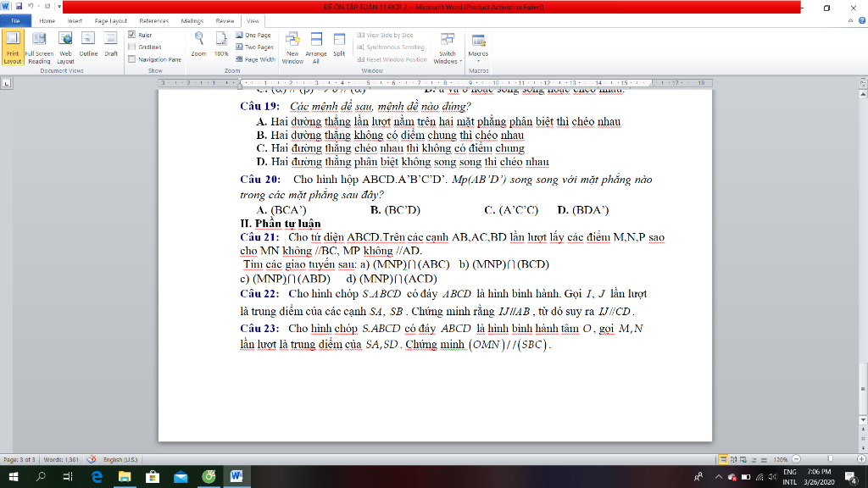
Task: Click the Words 1,361 count
Action: (x=61, y=459)
